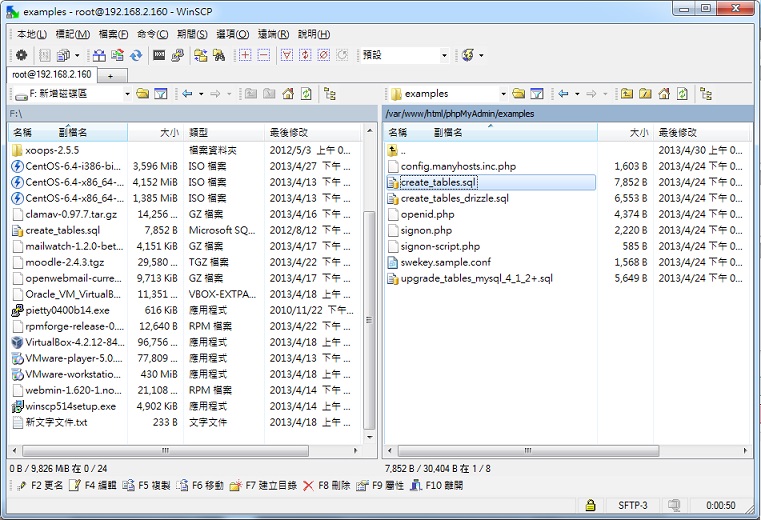Go to local home directory

pos(288,94)
